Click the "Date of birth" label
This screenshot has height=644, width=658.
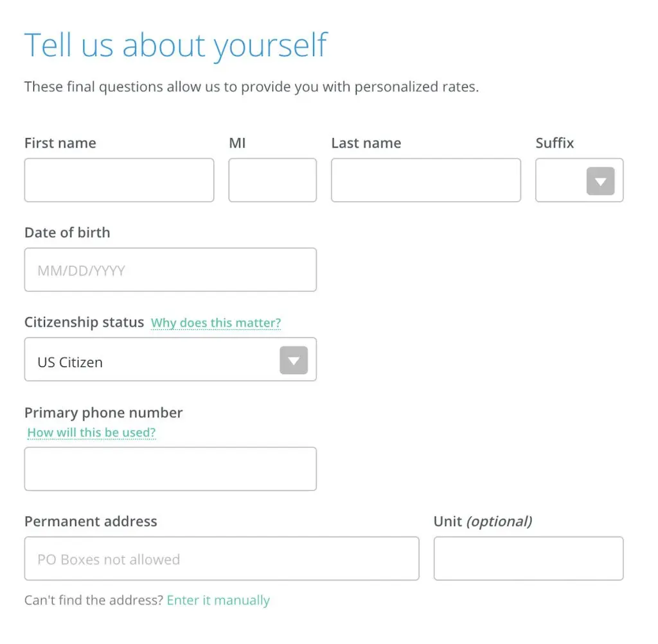click(x=67, y=232)
